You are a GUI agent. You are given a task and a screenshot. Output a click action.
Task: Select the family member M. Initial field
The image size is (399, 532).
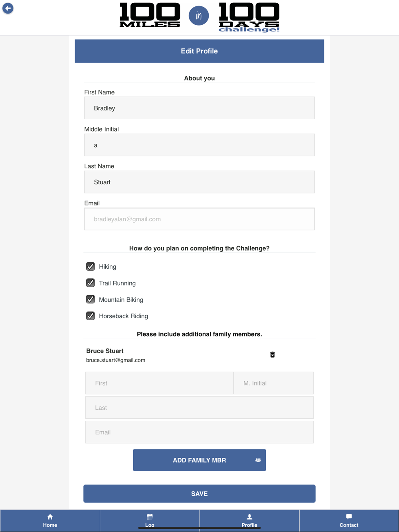[274, 383]
